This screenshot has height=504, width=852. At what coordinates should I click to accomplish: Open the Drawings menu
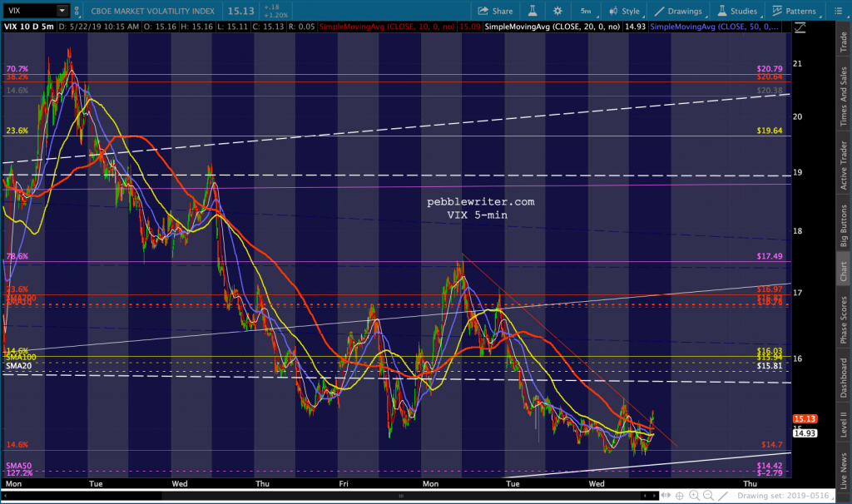[x=679, y=11]
